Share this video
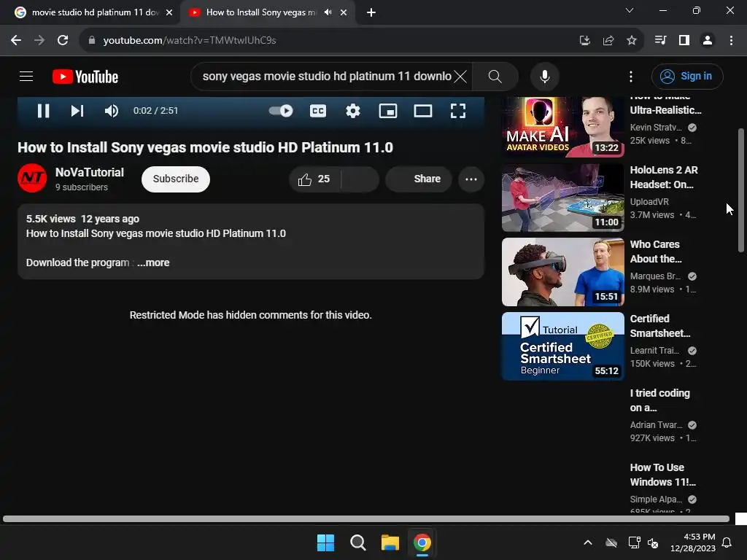The width and height of the screenshot is (747, 560). coord(419,179)
